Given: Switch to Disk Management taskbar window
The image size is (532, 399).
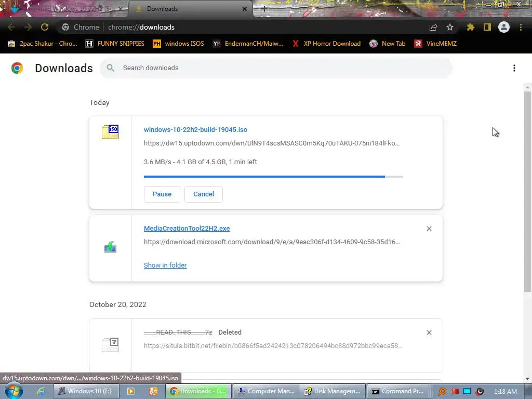Looking at the screenshot, I should pyautogui.click(x=333, y=391).
